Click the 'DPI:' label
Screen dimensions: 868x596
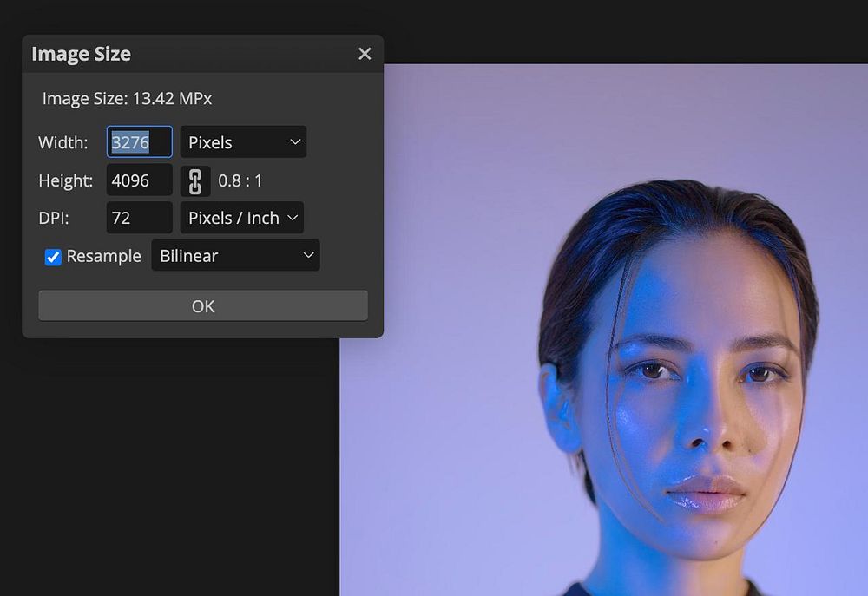pyautogui.click(x=54, y=218)
